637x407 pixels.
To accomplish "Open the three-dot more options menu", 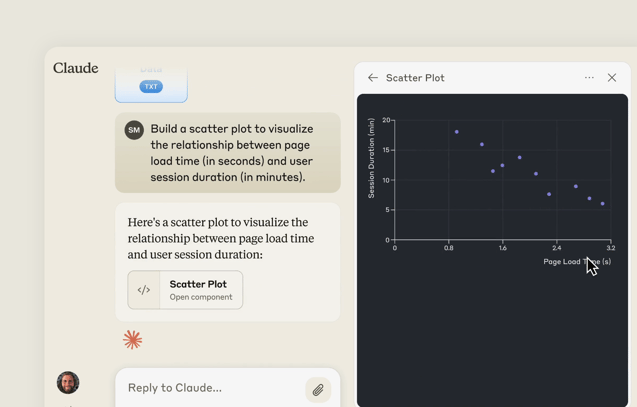I will (x=589, y=78).
